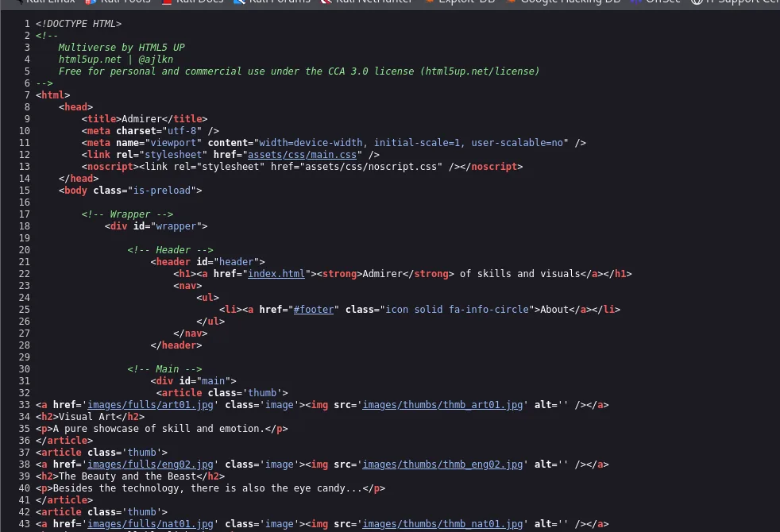Click the article class='thumb' tag on line 42
The image size is (780, 532).
[x=102, y=512]
